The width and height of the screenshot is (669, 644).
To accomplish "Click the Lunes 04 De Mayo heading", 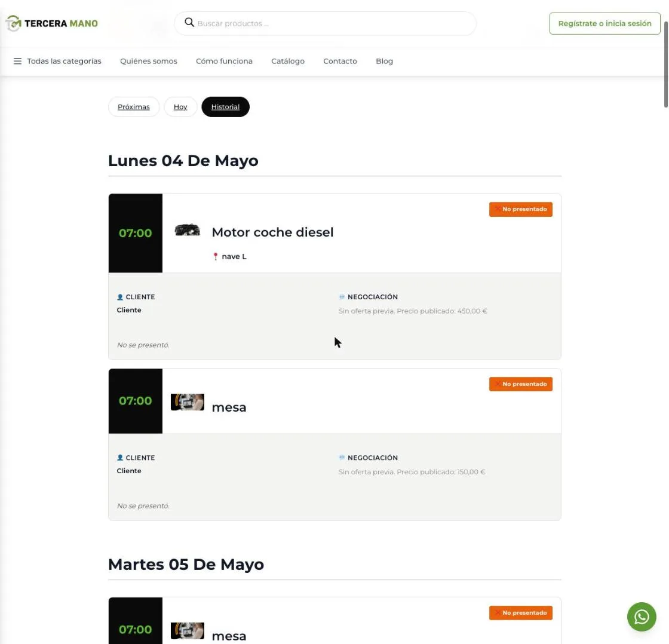I will [x=183, y=161].
